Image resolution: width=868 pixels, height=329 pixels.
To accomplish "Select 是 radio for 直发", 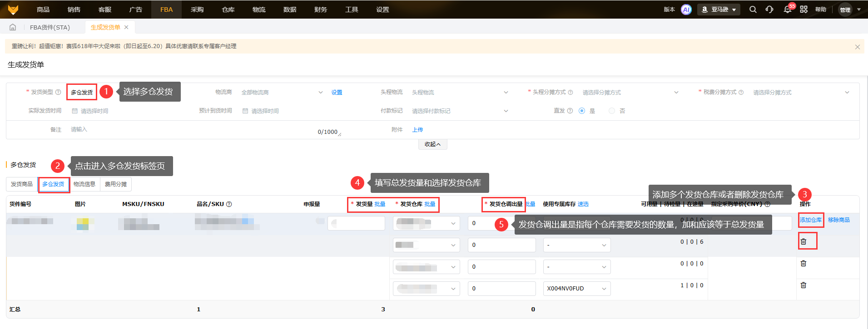I will [582, 111].
